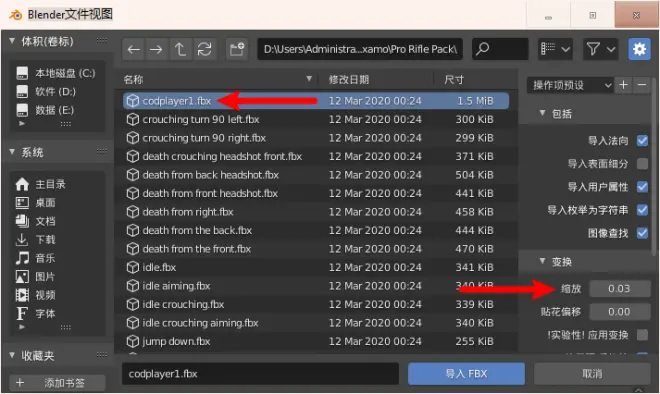660x394 pixels.
Task: Toggle the 导入法向 checkbox
Action: click(x=642, y=141)
